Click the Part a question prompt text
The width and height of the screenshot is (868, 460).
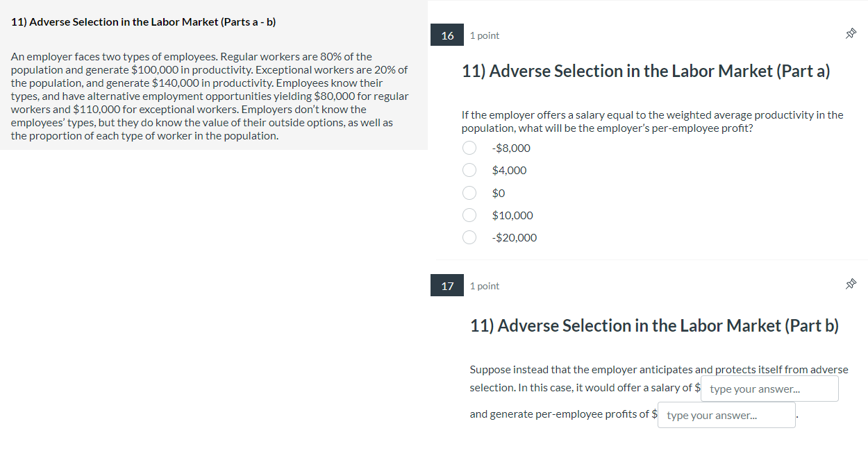651,121
